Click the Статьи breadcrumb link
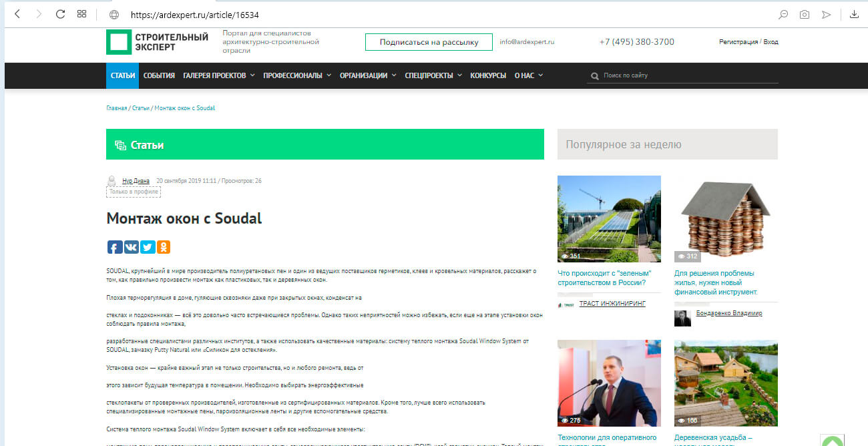868x446 pixels. click(x=140, y=108)
